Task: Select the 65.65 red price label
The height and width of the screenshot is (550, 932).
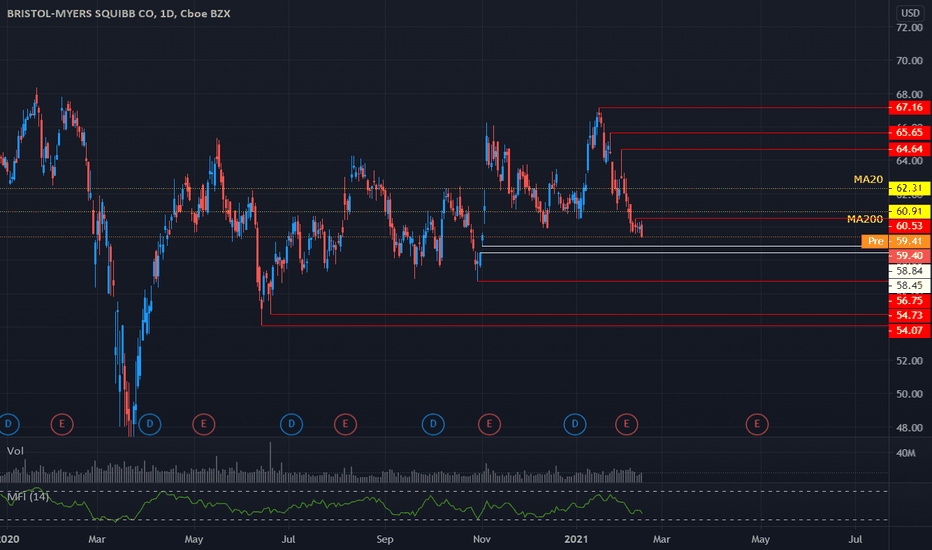Action: point(909,133)
